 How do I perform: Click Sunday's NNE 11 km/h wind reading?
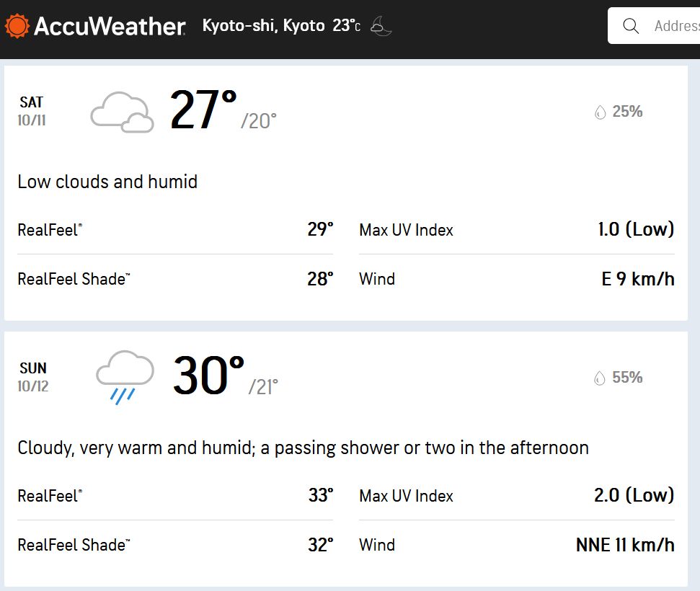tap(625, 545)
